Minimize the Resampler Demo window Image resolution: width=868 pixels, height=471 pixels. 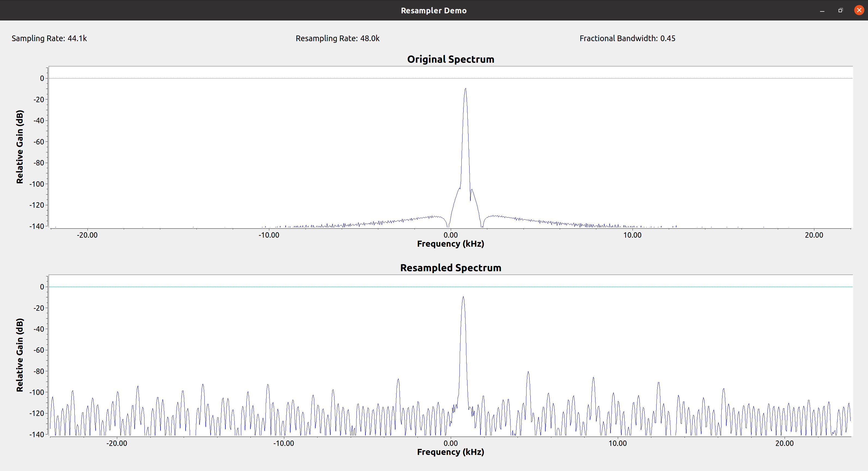pyautogui.click(x=822, y=10)
